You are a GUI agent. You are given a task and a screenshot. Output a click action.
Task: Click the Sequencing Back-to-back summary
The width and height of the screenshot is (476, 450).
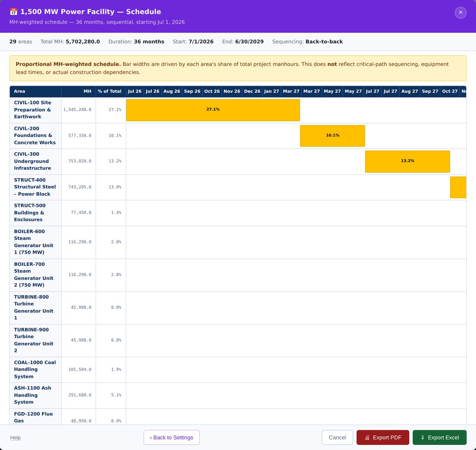(308, 42)
